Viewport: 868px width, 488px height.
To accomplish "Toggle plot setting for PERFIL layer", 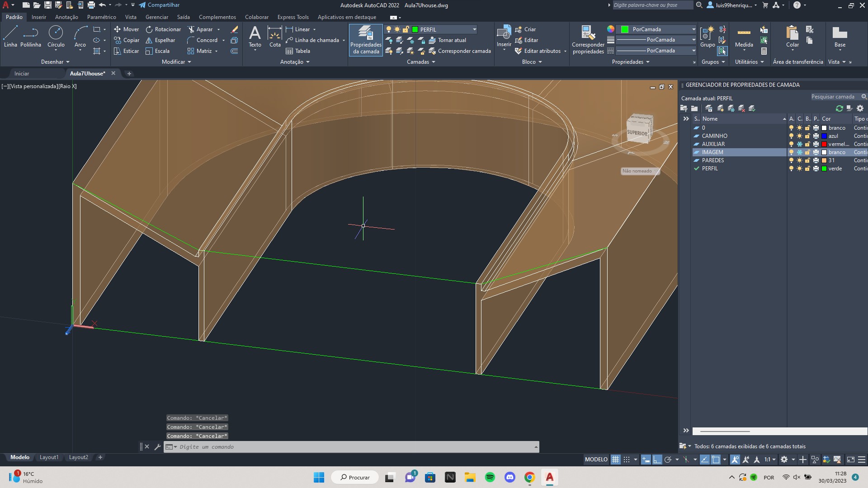I will pyautogui.click(x=816, y=169).
